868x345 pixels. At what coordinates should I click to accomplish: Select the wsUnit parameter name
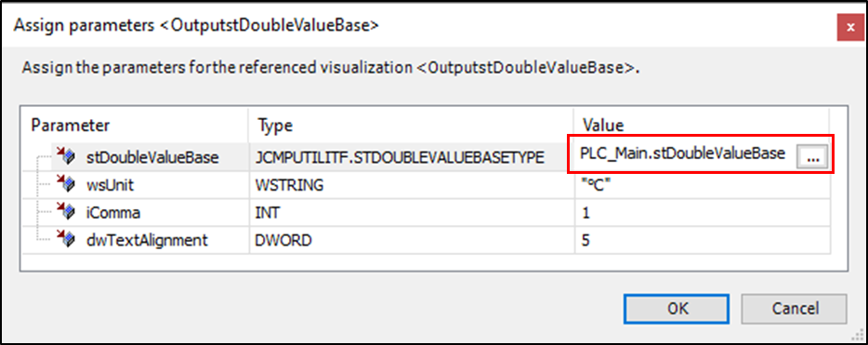[x=110, y=185]
